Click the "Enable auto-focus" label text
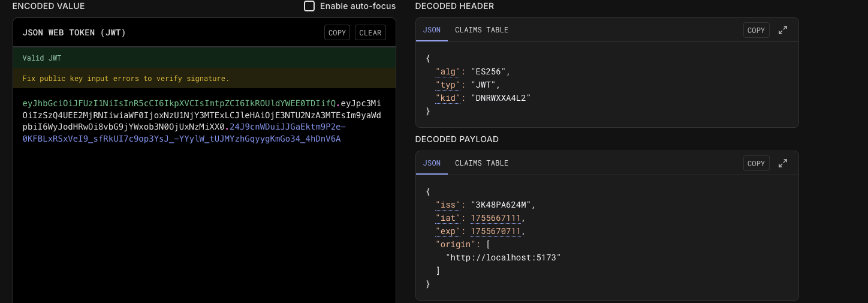 pyautogui.click(x=358, y=6)
